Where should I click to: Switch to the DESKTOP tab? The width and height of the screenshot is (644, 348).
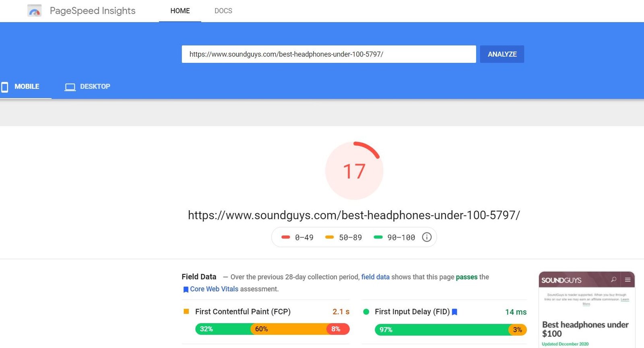87,87
